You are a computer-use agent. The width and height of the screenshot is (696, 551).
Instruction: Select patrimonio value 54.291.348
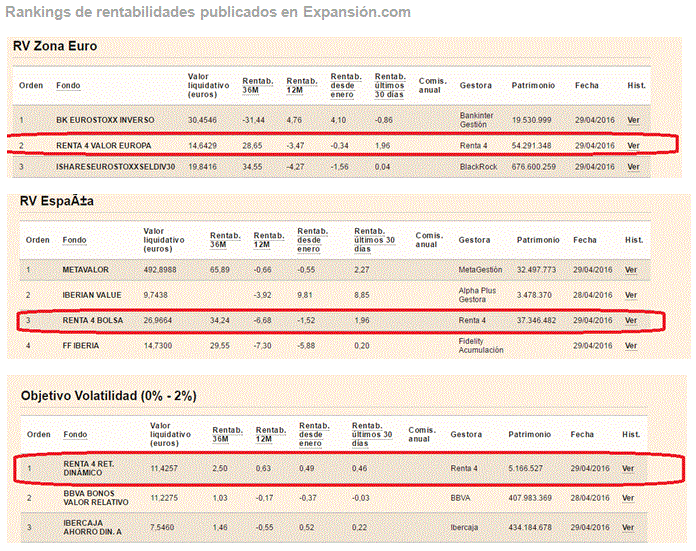(531, 146)
